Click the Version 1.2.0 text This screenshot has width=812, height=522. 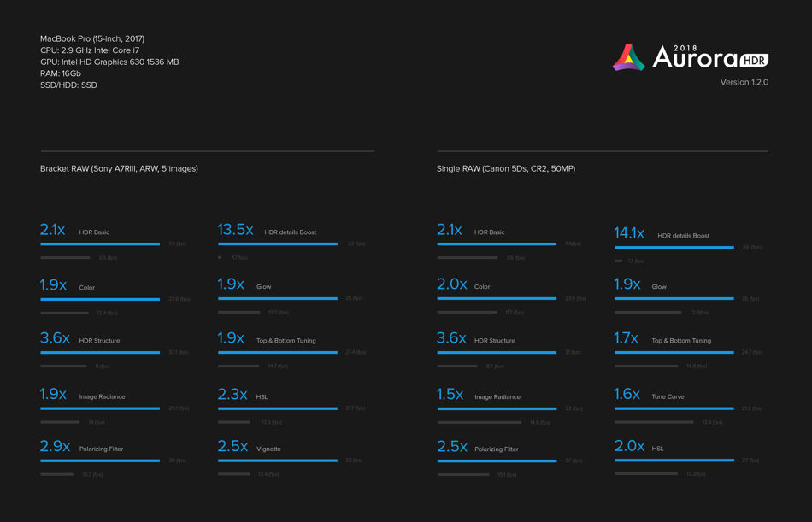point(744,82)
